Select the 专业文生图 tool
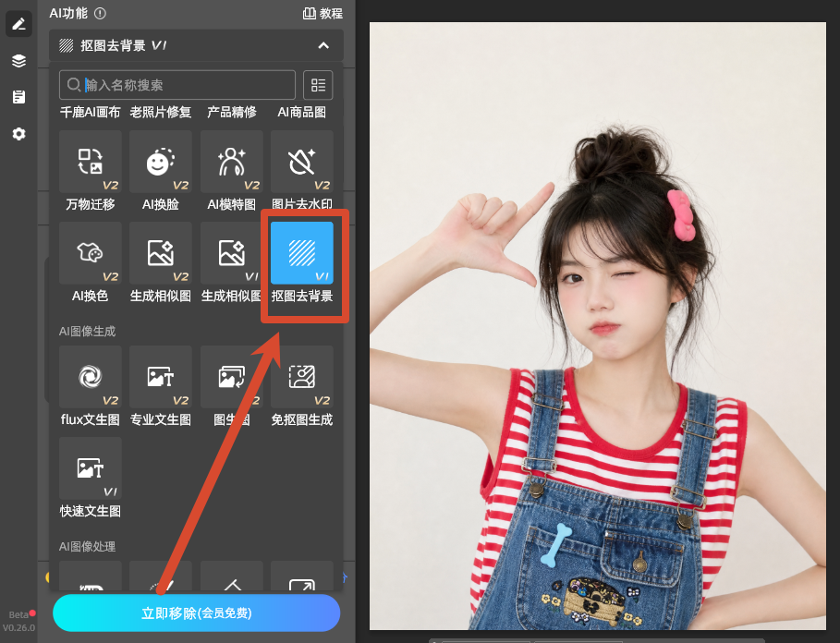 click(161, 377)
